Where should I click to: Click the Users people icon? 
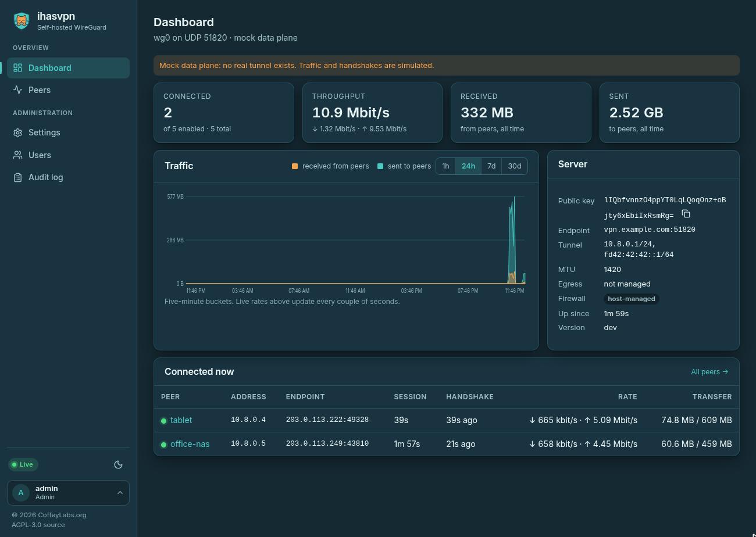18,155
